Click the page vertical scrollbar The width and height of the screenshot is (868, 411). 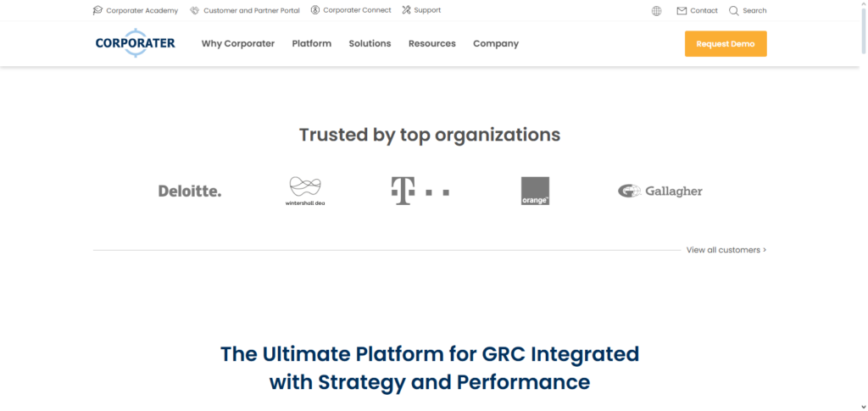coord(862,169)
